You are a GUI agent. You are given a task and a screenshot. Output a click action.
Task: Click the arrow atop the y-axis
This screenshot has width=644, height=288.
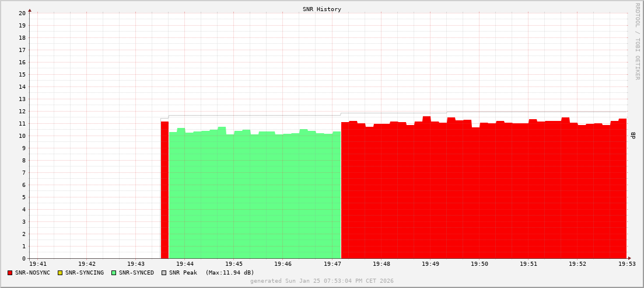30,10
